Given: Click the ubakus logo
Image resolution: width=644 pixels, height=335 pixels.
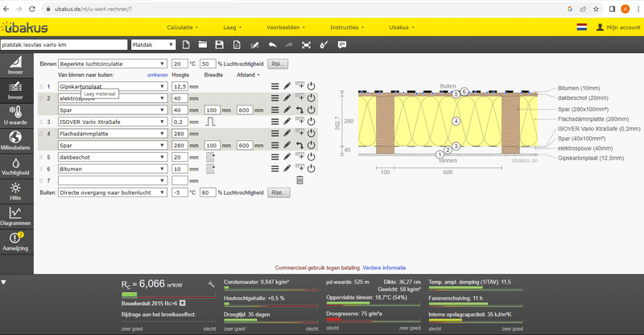Looking at the screenshot, I should click(25, 27).
